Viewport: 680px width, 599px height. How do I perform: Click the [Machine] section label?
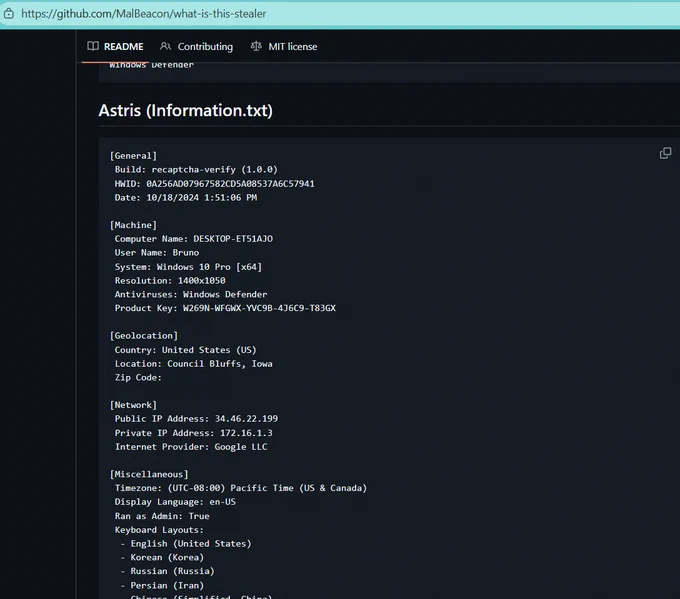click(x=134, y=225)
